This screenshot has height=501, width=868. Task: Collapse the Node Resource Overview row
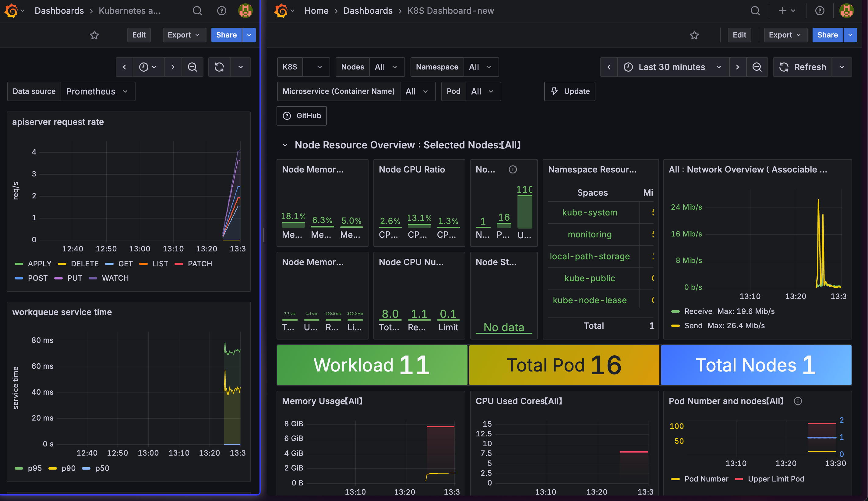point(285,145)
